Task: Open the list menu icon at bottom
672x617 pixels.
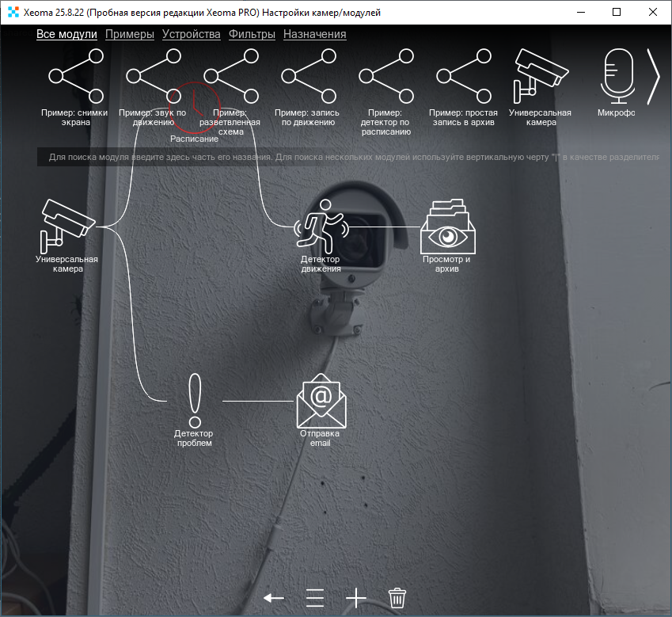Action: point(315,597)
